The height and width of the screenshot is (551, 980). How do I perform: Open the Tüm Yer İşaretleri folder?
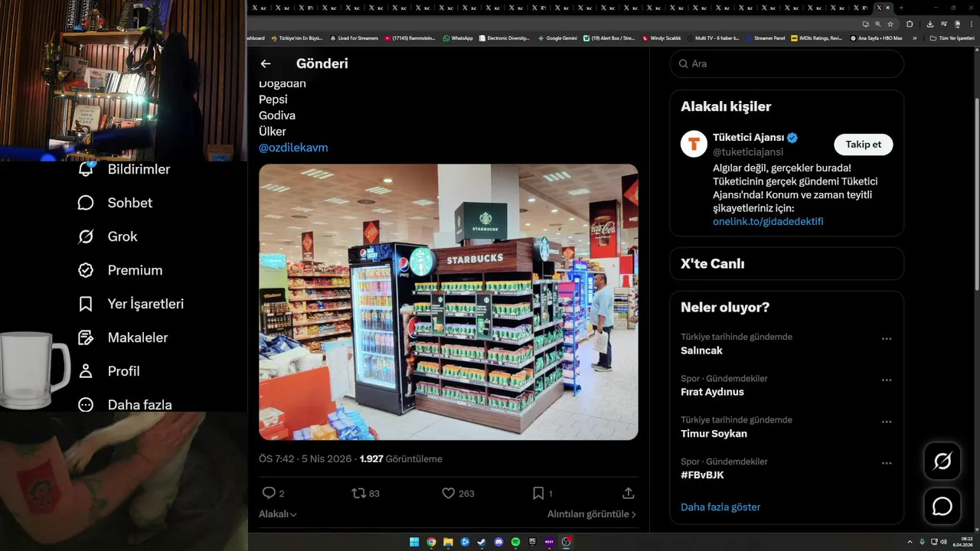click(952, 37)
